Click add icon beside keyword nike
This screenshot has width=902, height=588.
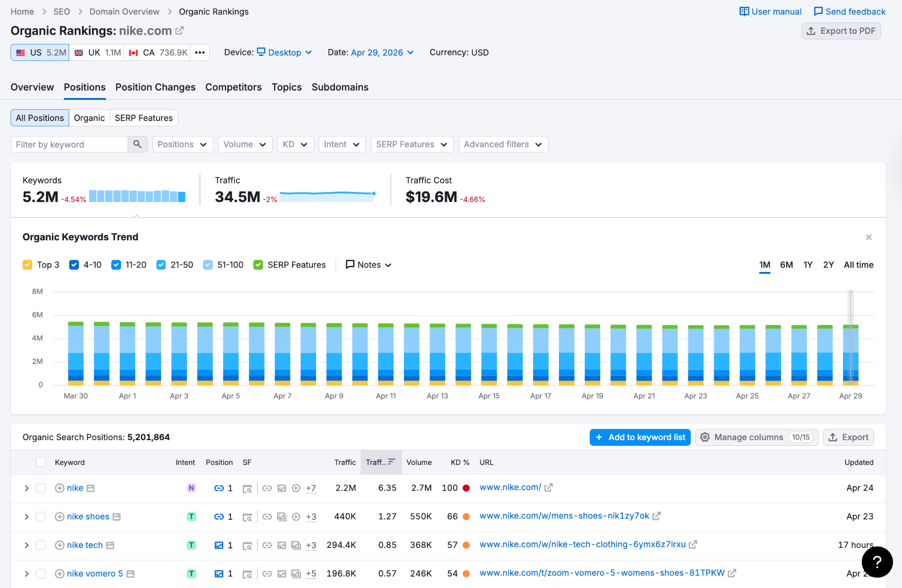(59, 488)
